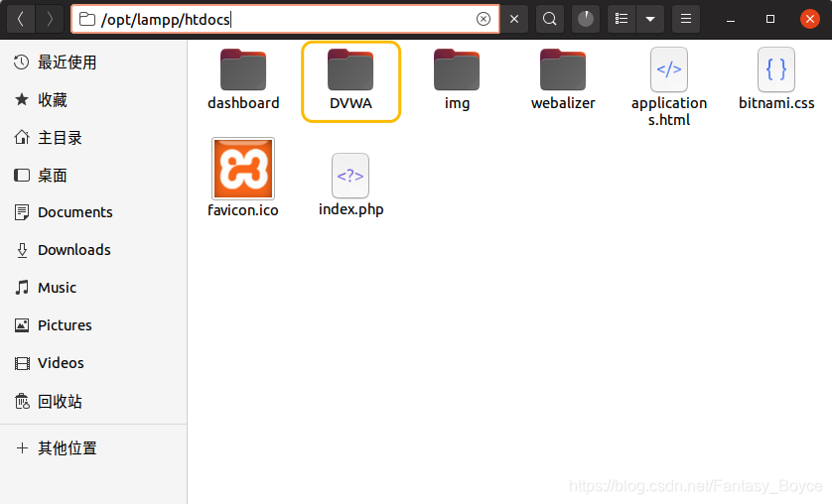Go to 主目录 home folder
This screenshot has width=832, height=504.
coord(93,138)
